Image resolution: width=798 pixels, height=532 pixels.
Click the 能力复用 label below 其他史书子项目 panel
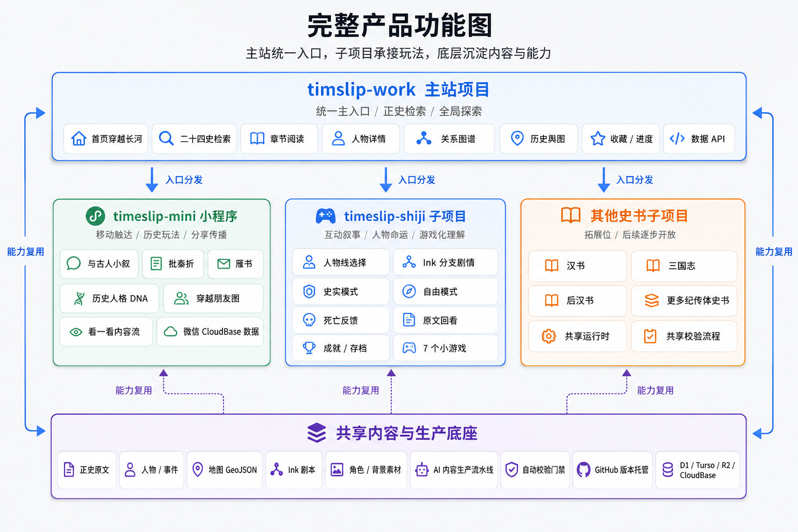click(655, 391)
